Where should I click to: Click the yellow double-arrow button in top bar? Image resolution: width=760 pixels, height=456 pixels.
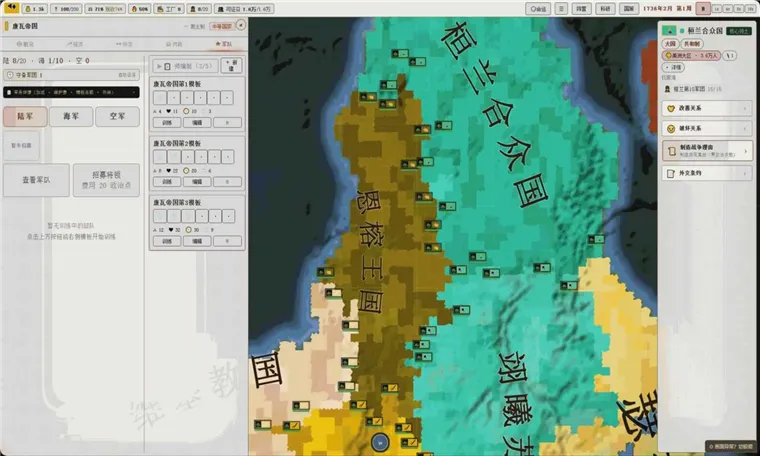pyautogui.click(x=11, y=8)
